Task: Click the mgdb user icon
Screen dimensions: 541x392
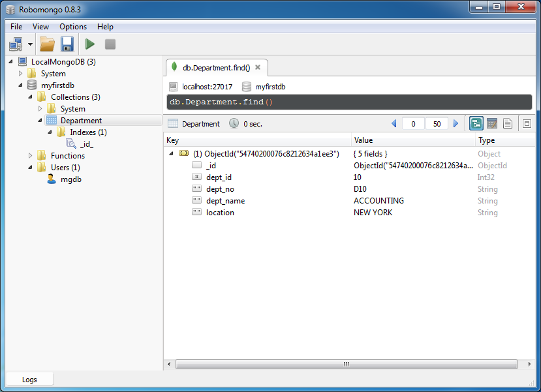Action: 52,179
